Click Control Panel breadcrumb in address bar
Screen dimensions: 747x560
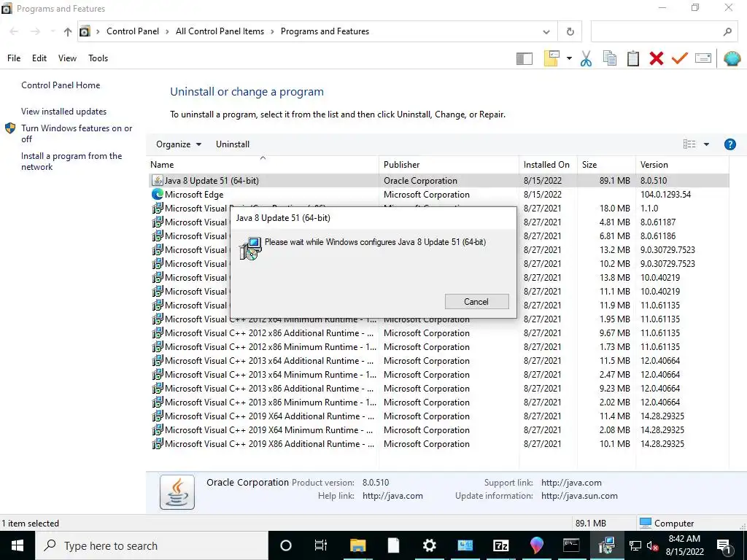coord(133,31)
